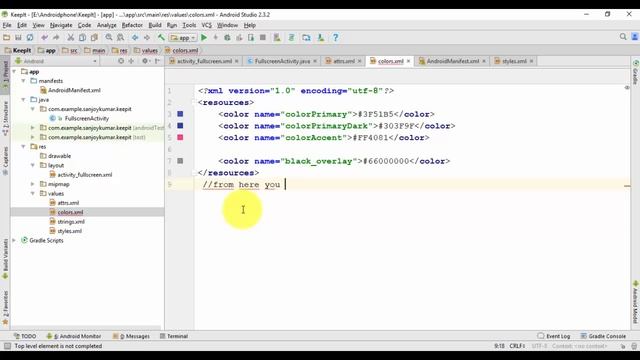Screen dimensions: 640x360
Task: Click the Save All toolbar icon
Action: point(18,38)
